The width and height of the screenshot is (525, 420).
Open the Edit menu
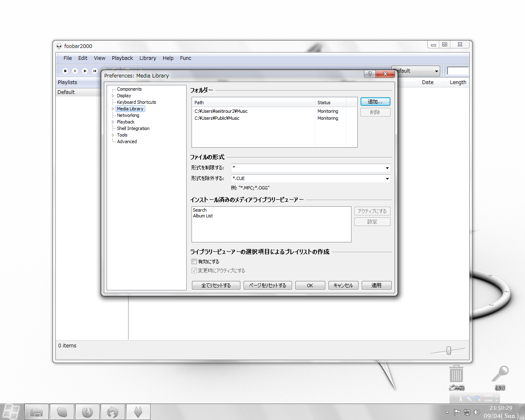83,58
